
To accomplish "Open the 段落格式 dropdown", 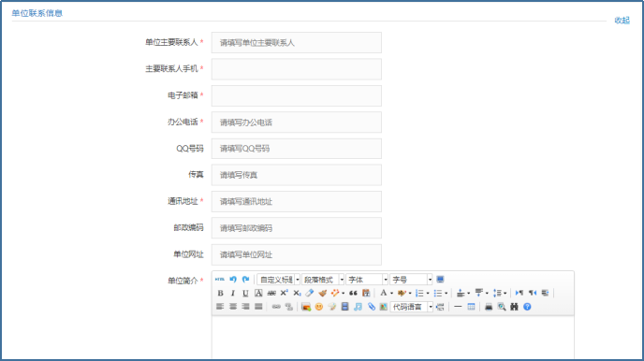I will (x=322, y=280).
